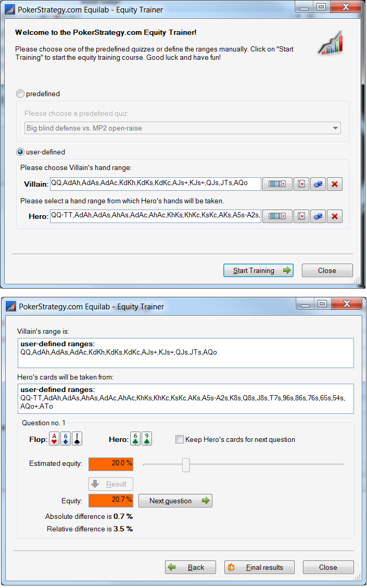
Task: Click Start Training button
Action: click(258, 270)
